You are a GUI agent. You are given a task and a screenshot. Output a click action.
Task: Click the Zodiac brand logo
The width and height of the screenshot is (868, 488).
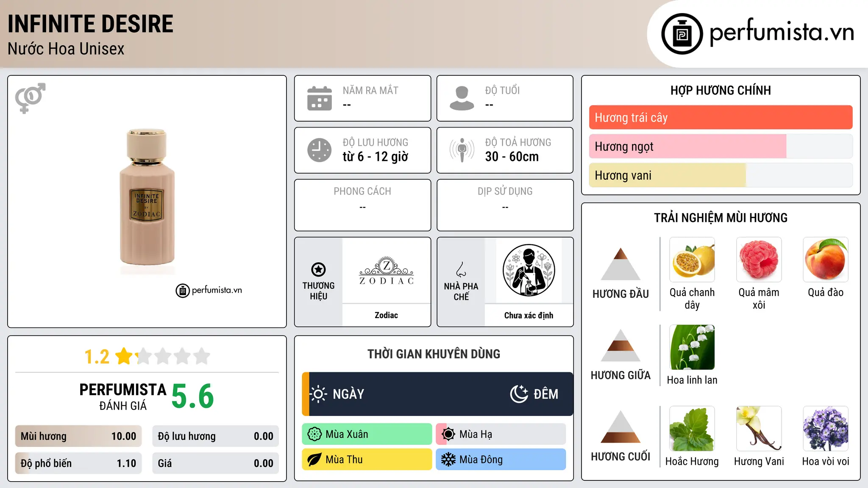coord(386,270)
